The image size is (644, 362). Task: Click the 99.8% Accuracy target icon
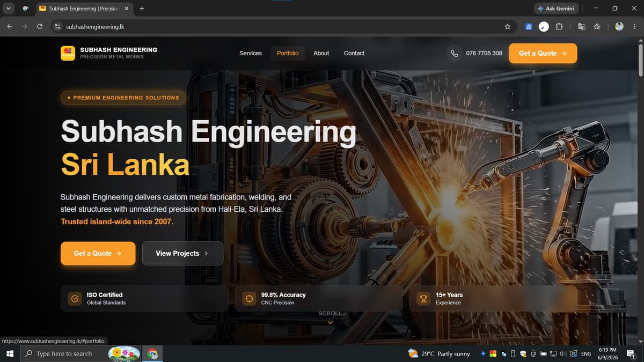[249, 299]
